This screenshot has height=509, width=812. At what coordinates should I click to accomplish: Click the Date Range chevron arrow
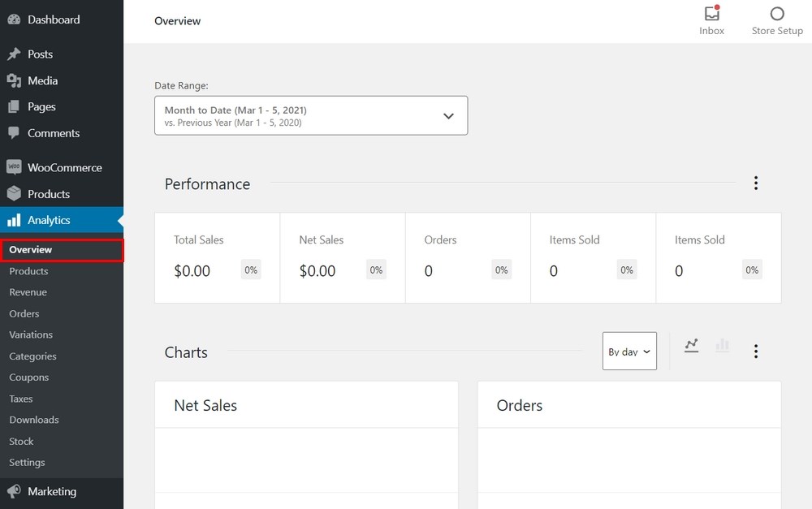[x=448, y=116]
